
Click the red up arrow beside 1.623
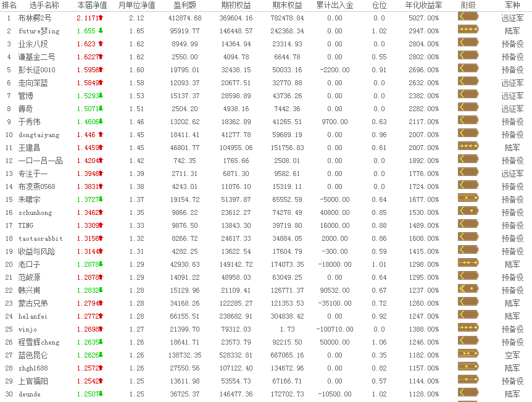tap(101, 43)
